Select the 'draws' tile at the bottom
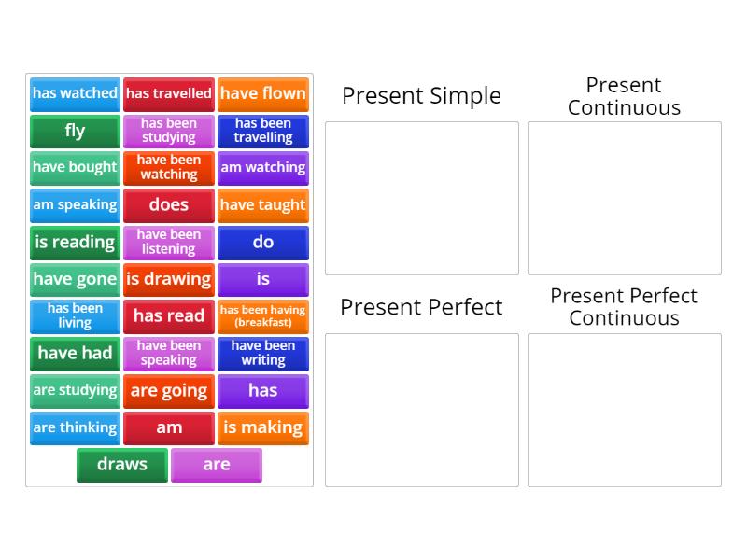The width and height of the screenshot is (747, 560). pos(121,464)
